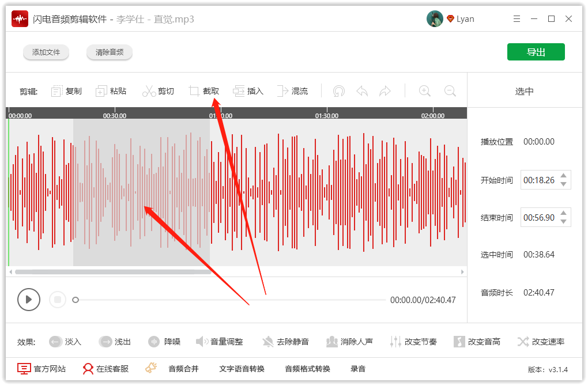Click the Insert (插入) tool

pyautogui.click(x=248, y=91)
